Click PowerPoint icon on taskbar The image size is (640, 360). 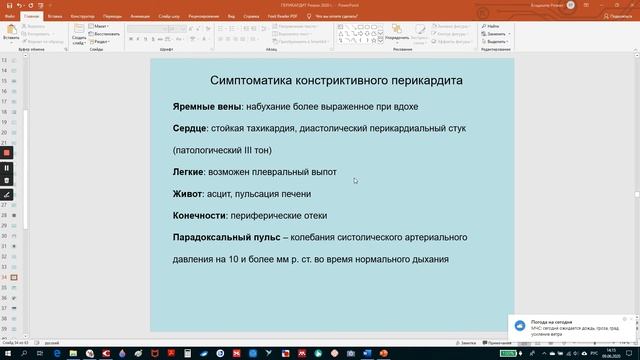[383, 353]
